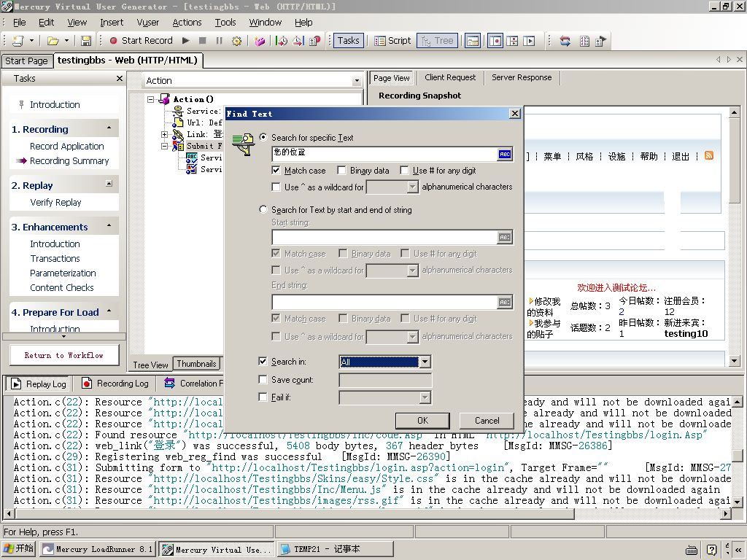Click Return to Workflow button
The height and width of the screenshot is (560, 747).
(x=64, y=355)
